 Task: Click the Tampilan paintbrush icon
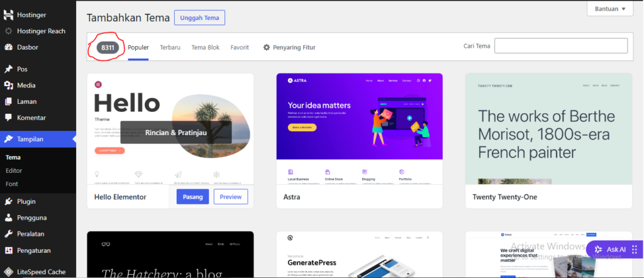pos(9,139)
